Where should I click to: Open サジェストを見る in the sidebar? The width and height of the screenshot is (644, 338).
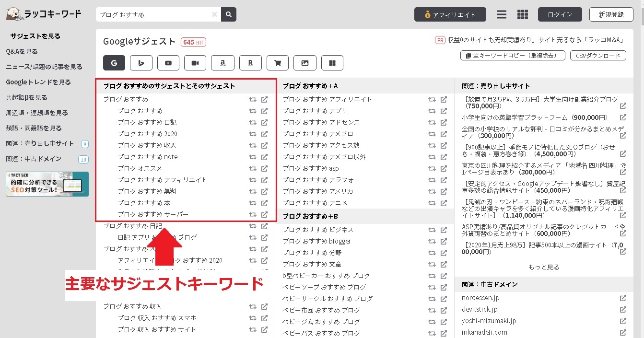35,36
